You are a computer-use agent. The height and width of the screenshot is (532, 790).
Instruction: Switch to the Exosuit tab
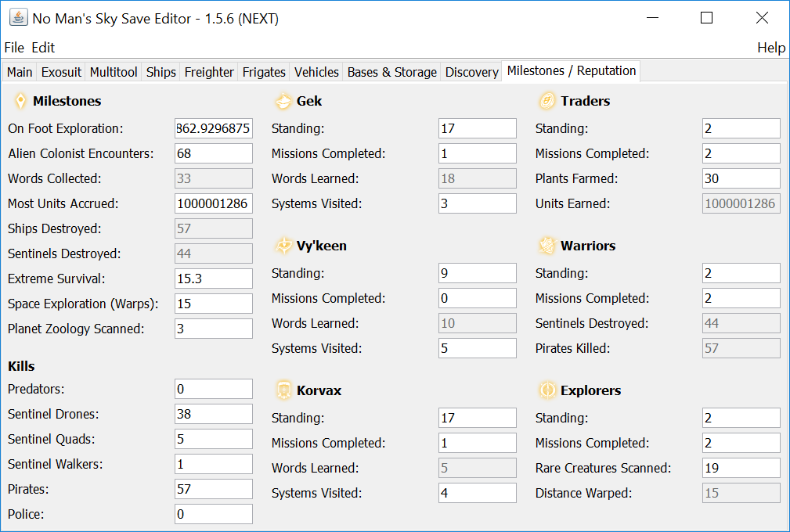(x=61, y=72)
